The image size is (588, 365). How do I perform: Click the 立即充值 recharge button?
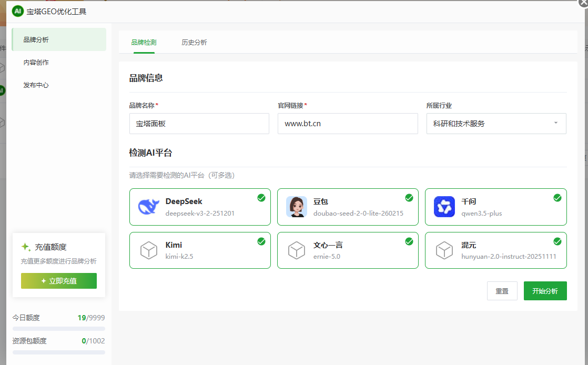pos(58,280)
